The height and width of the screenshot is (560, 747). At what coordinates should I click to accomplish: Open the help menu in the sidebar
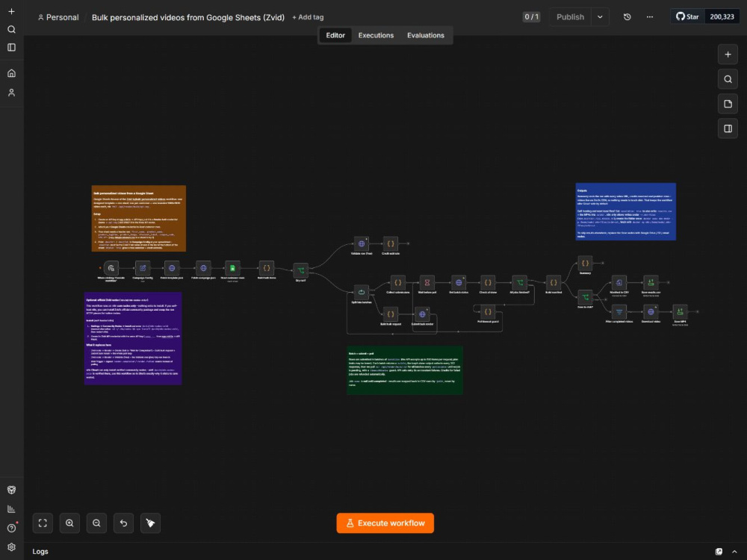(11, 528)
